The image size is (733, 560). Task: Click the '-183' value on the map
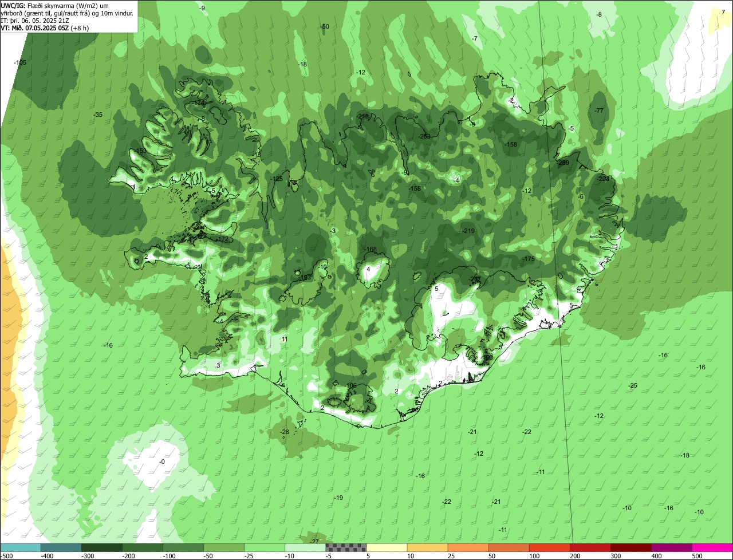(305, 278)
